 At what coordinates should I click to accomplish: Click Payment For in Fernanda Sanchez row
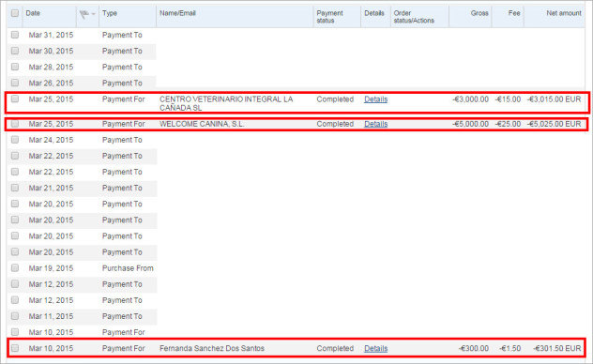pos(123,348)
